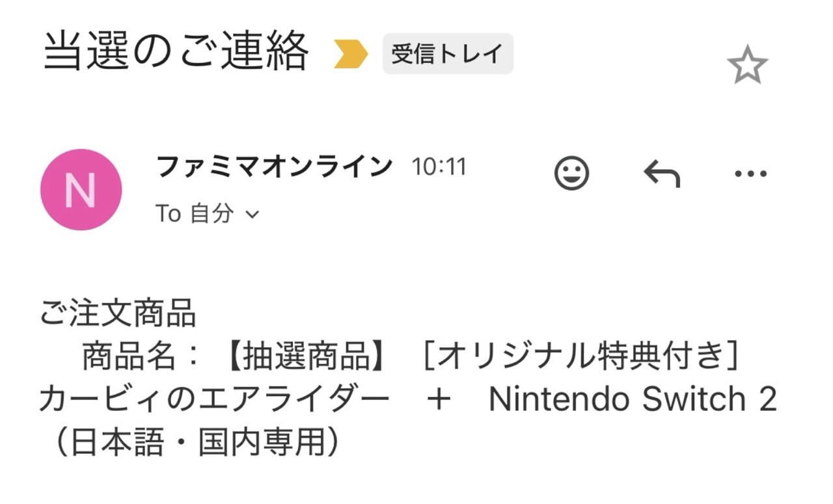Screen dimensions: 833x504
Task: Star the 当選のご連絡 email
Action: coord(747,65)
